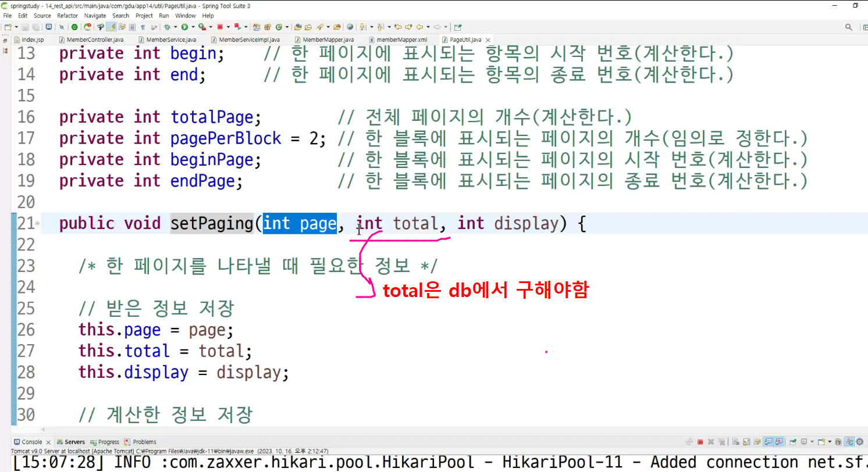This screenshot has height=472, width=868.
Task: Open the Navigate menu
Action: click(x=95, y=16)
